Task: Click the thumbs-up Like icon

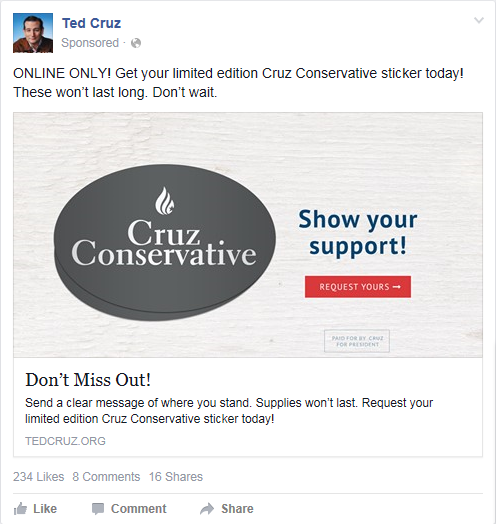Action: click(x=20, y=509)
